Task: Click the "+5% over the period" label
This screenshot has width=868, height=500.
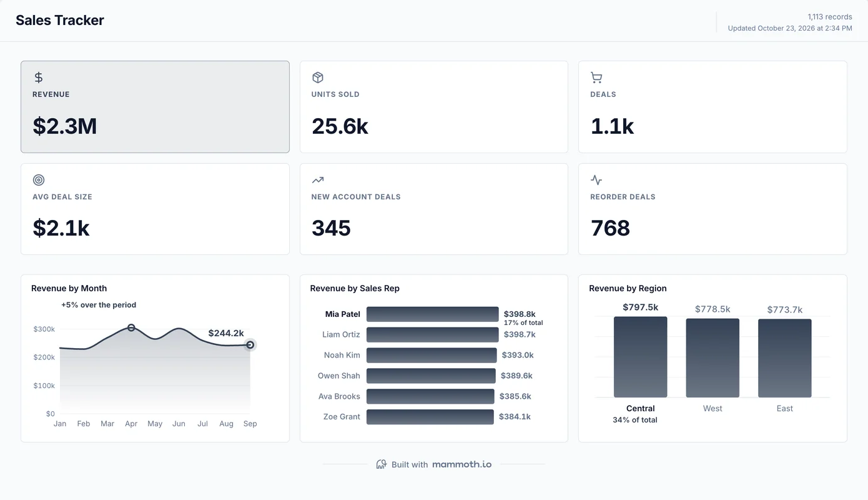Action: pyautogui.click(x=99, y=305)
